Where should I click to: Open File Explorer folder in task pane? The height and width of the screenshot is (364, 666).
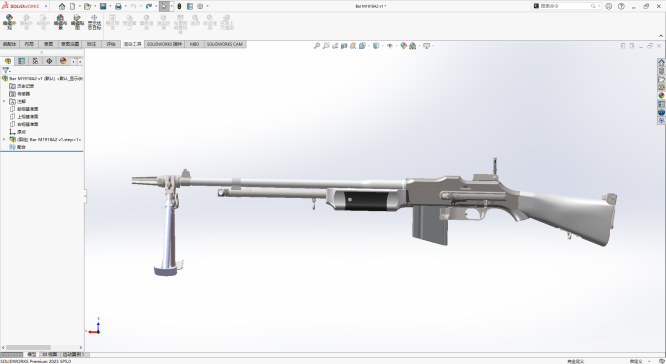[661, 79]
